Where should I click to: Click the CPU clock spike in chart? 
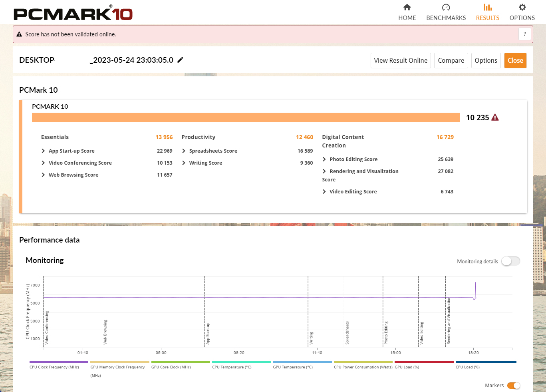pyautogui.click(x=475, y=290)
